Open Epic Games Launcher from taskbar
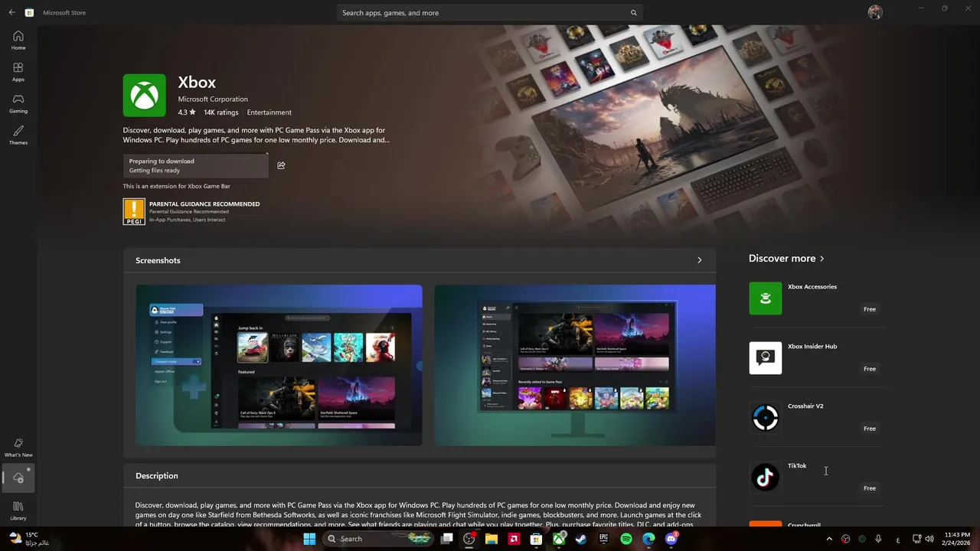Screen dimensions: 980x551 [x=604, y=539]
